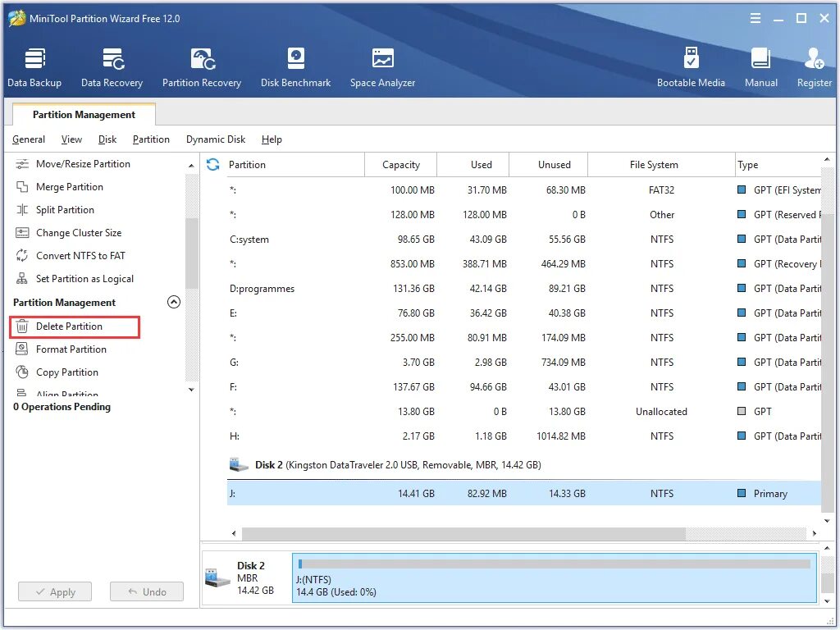
Task: Click Disk 2 Kingston DataTraveler header row
Action: point(524,465)
